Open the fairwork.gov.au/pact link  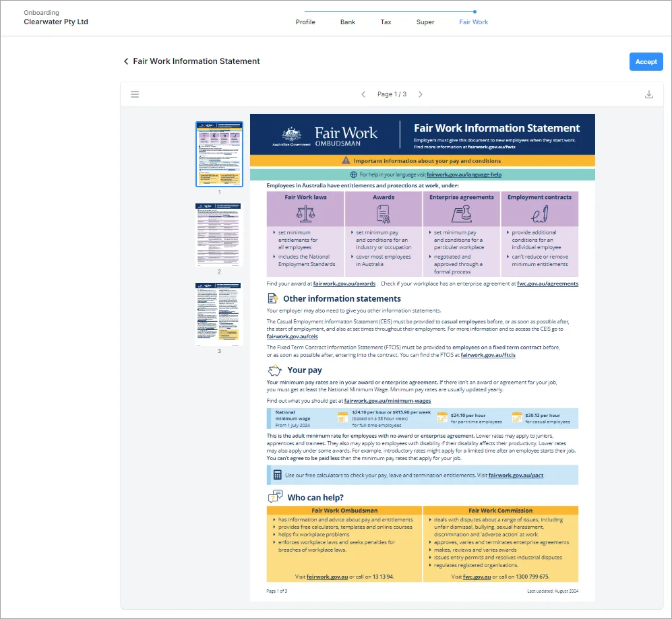[x=516, y=475]
